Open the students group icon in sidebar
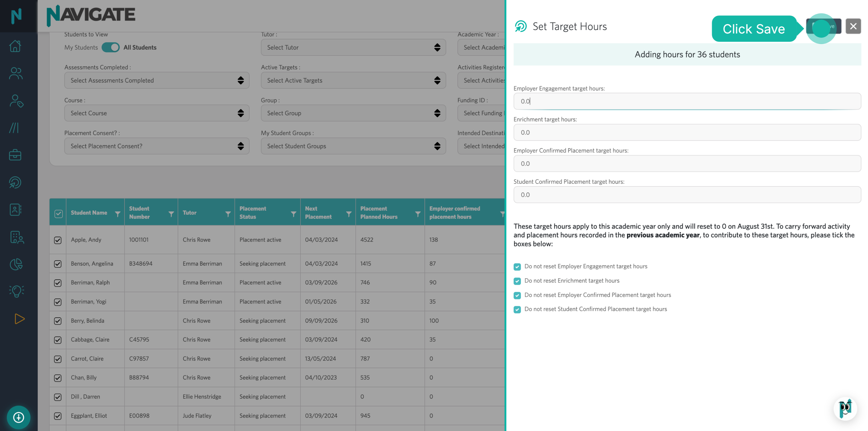Image resolution: width=868 pixels, height=431 pixels. [x=15, y=74]
